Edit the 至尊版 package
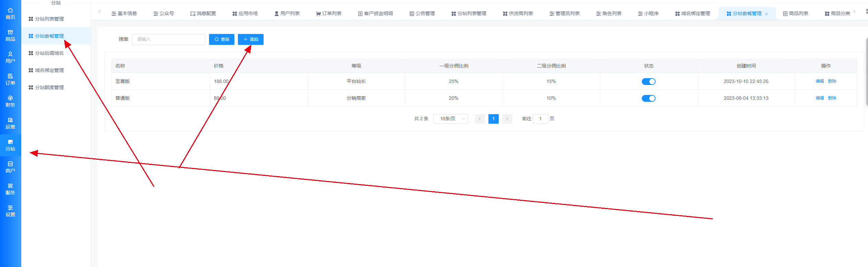The image size is (868, 267). [820, 81]
